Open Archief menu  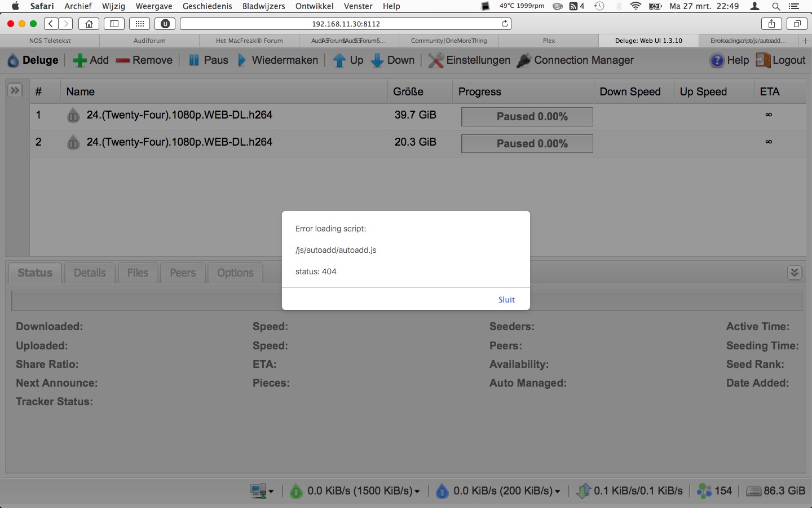pyautogui.click(x=78, y=6)
